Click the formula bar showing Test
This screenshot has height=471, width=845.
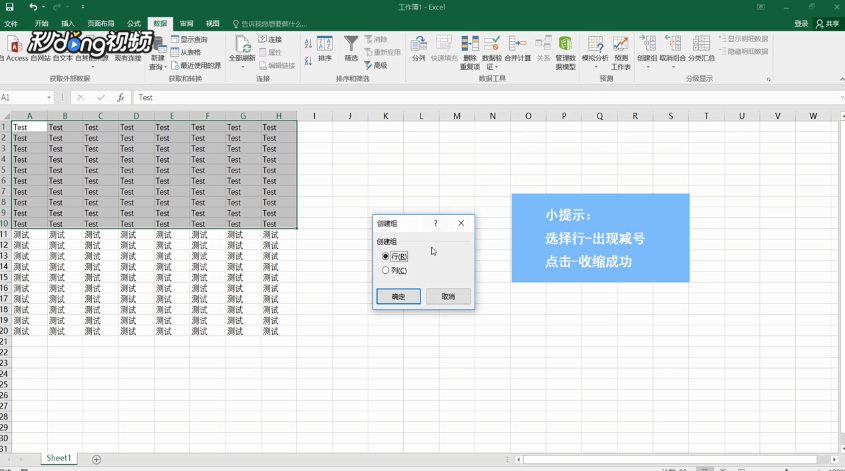488,98
